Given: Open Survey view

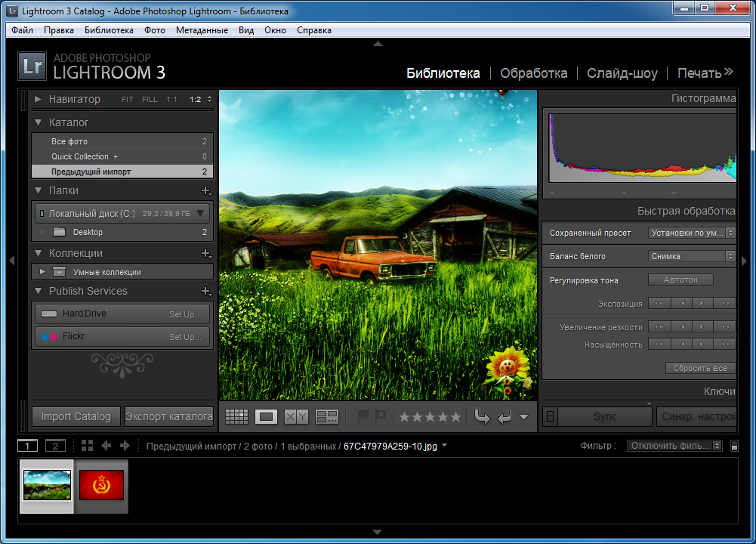Looking at the screenshot, I should coord(326,416).
